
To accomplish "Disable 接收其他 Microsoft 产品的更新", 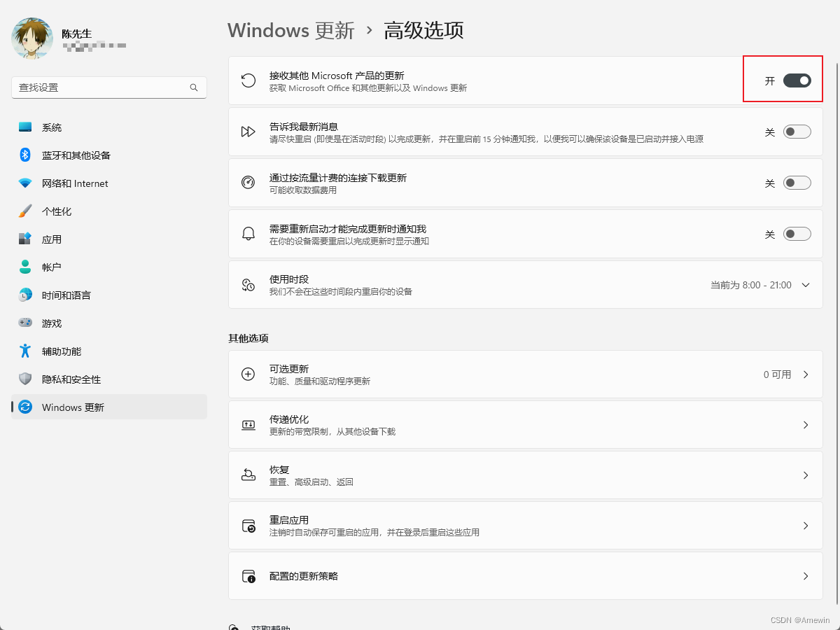I will (x=797, y=79).
